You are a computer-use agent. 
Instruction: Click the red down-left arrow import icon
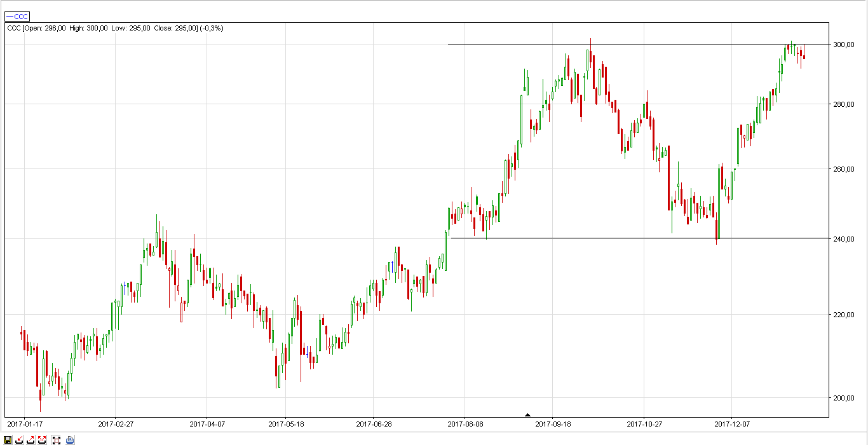(19, 439)
